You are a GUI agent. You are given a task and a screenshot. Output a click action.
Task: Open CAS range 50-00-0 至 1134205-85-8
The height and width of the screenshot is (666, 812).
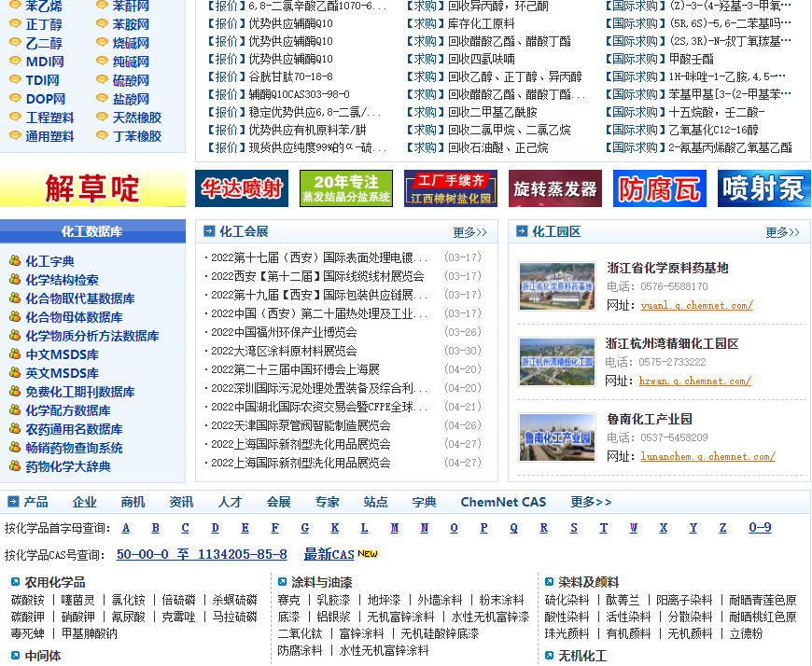[202, 554]
